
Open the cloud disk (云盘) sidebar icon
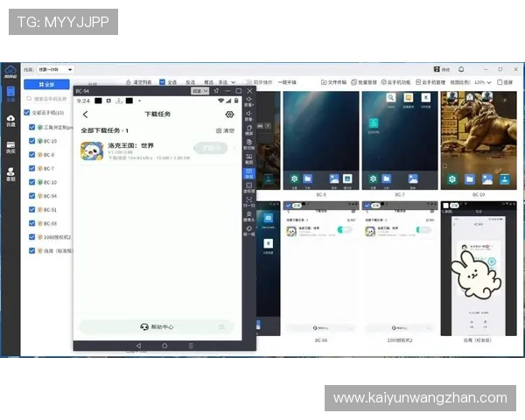coord(10,121)
